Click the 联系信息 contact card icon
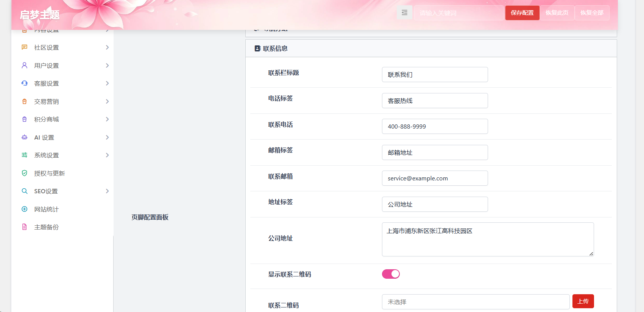Image resolution: width=644 pixels, height=312 pixels. click(x=257, y=48)
